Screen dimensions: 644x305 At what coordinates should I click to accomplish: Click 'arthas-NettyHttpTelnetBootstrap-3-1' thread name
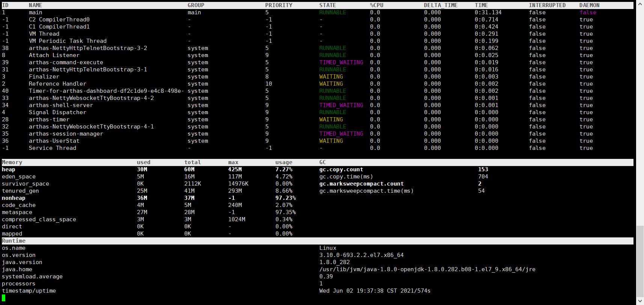click(88, 69)
